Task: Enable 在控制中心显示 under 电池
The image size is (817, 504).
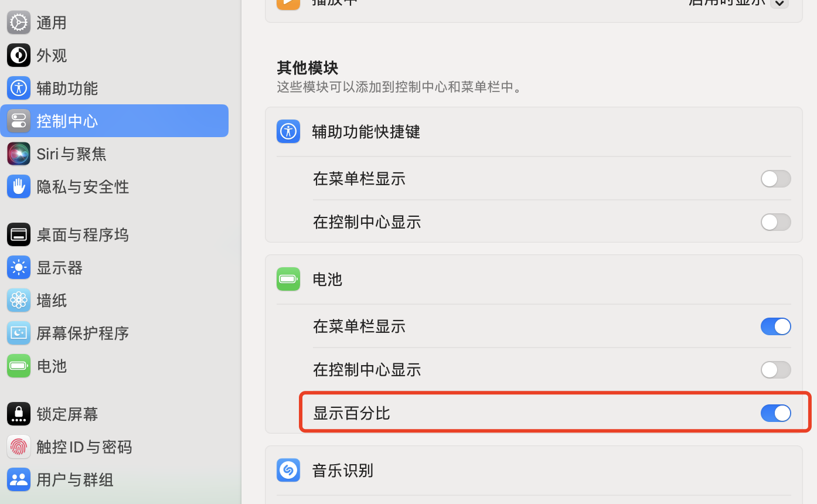Action: [775, 370]
